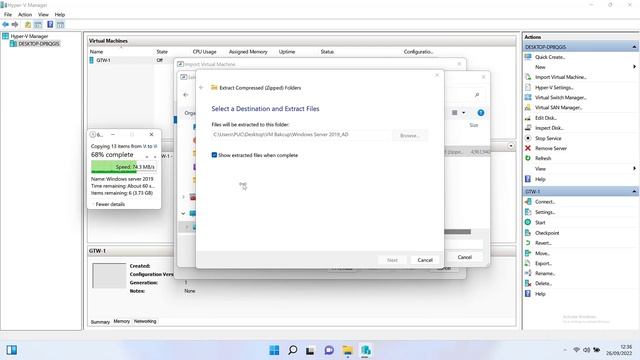Switch to the Summary tab
Viewport: 640px width, 360px height.
pyautogui.click(x=100, y=322)
